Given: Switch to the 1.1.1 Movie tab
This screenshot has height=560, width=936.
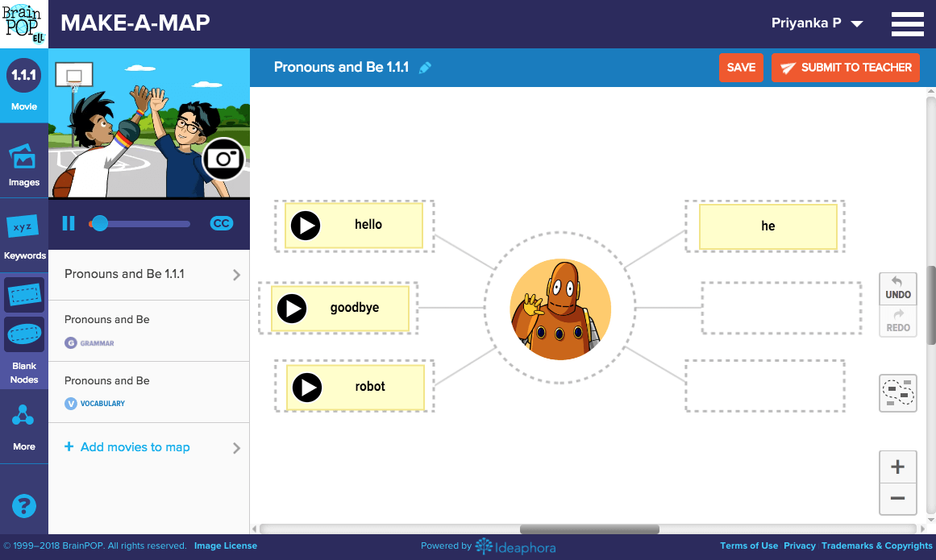Looking at the screenshot, I should coord(24,86).
